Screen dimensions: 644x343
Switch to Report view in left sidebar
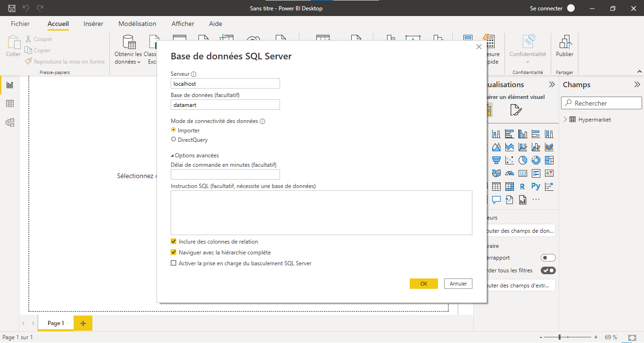click(x=9, y=85)
